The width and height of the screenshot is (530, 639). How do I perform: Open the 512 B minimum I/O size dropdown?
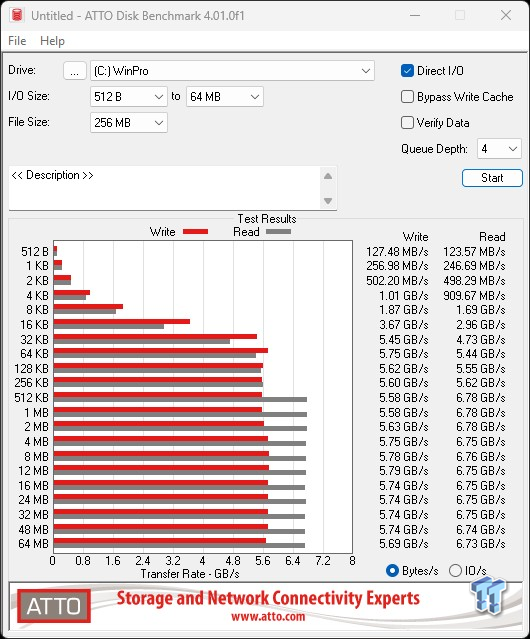click(x=129, y=97)
